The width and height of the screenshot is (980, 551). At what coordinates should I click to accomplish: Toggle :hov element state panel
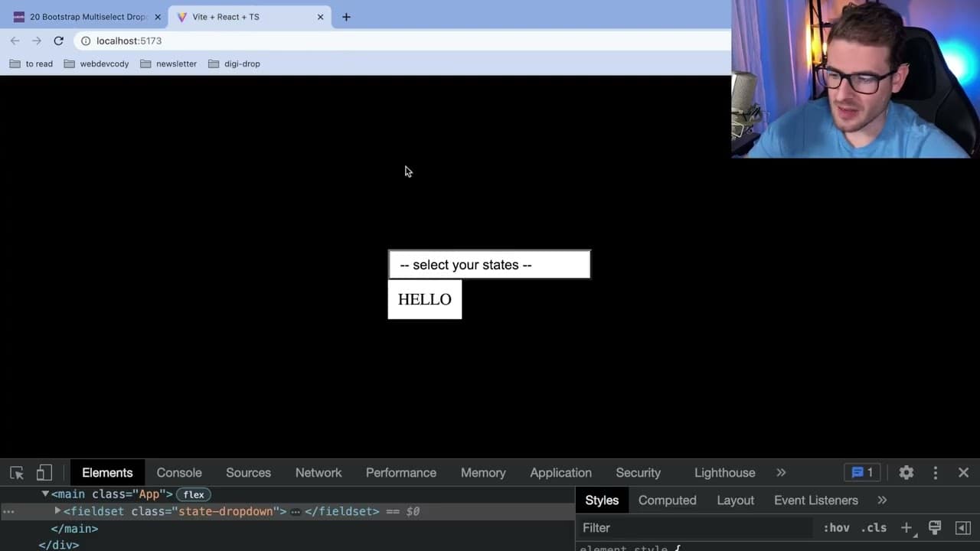(836, 527)
